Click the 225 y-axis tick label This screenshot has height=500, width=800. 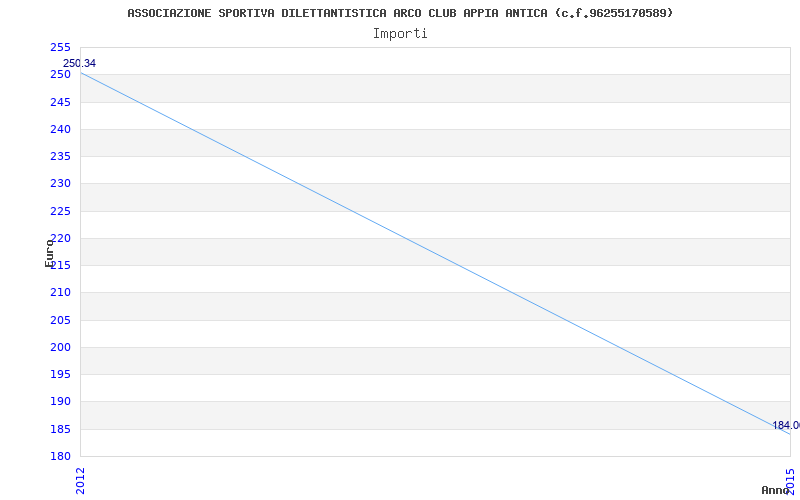click(60, 211)
